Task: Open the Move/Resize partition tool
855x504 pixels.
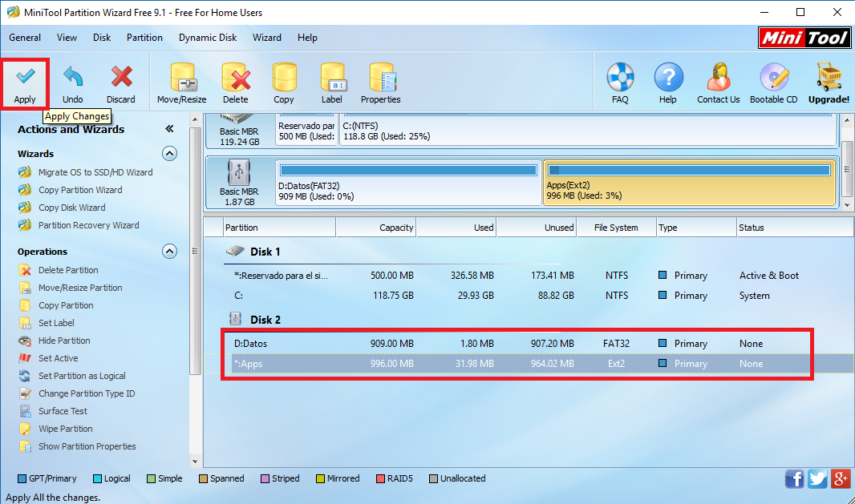Action: [181, 84]
